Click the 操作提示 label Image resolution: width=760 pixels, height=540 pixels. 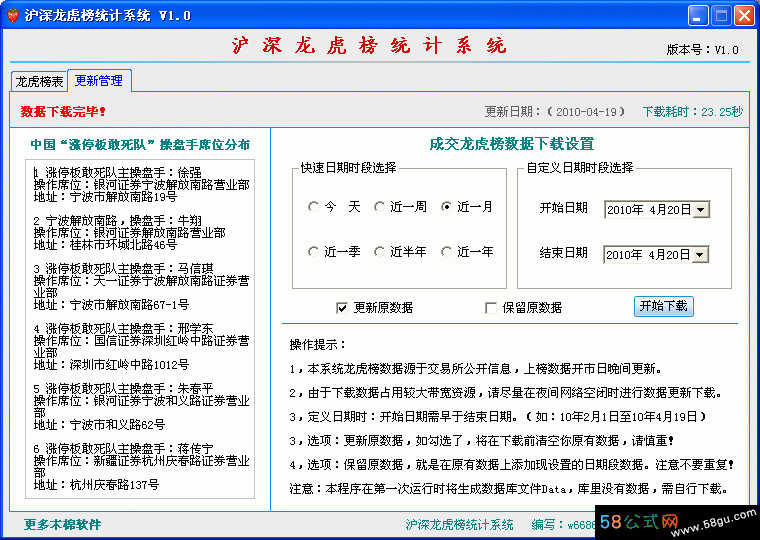coord(317,345)
